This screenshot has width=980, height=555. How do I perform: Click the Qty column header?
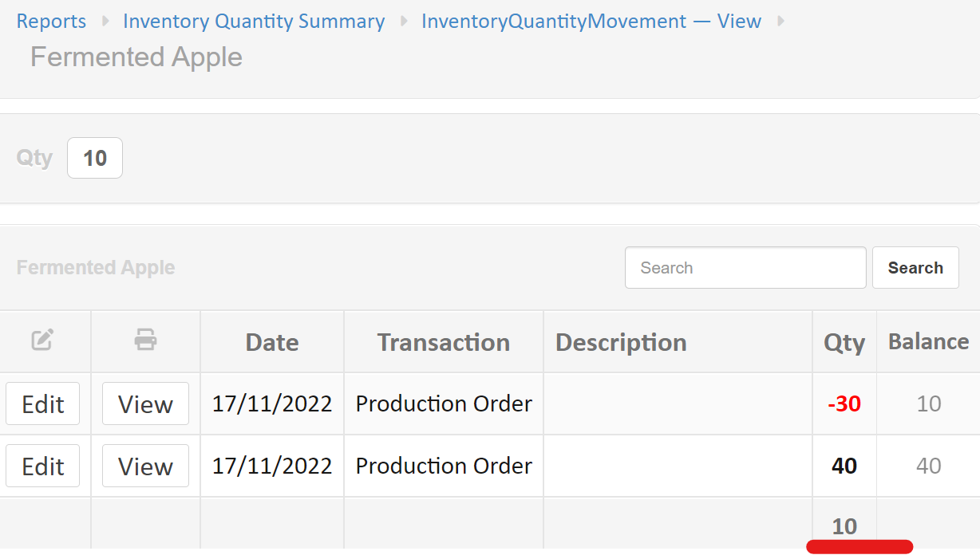click(x=844, y=341)
